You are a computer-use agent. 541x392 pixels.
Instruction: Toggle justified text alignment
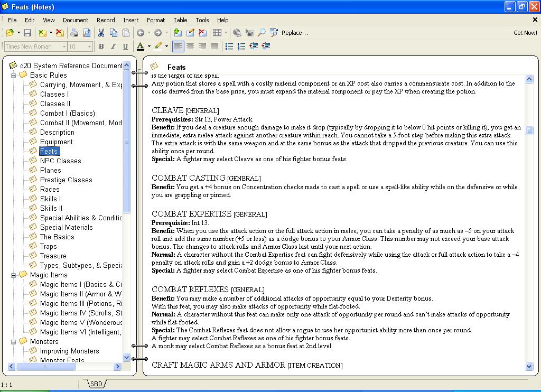[x=214, y=46]
